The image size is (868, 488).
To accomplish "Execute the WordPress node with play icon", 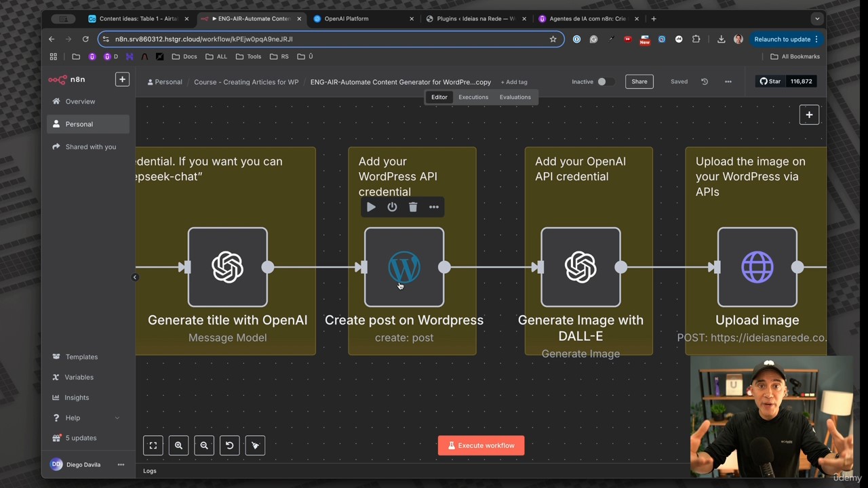I will [x=371, y=207].
